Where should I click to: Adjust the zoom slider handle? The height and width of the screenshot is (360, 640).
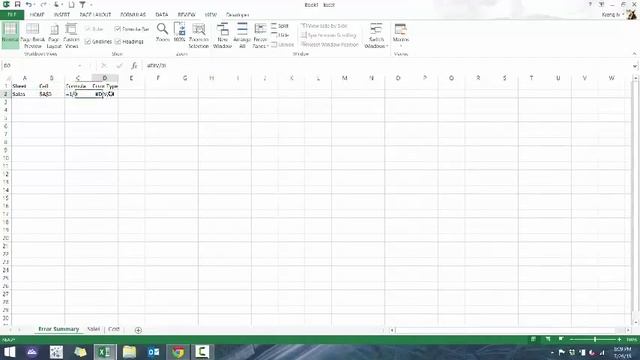[595, 339]
